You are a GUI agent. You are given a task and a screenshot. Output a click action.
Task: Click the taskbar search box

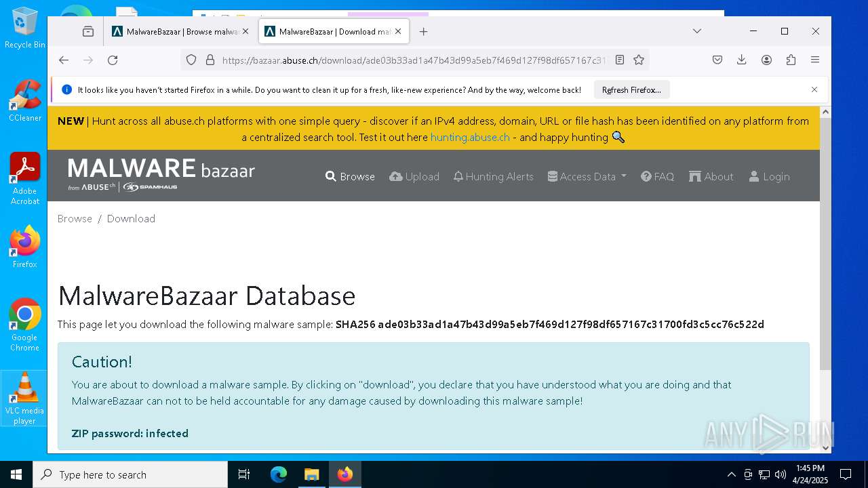point(130,474)
